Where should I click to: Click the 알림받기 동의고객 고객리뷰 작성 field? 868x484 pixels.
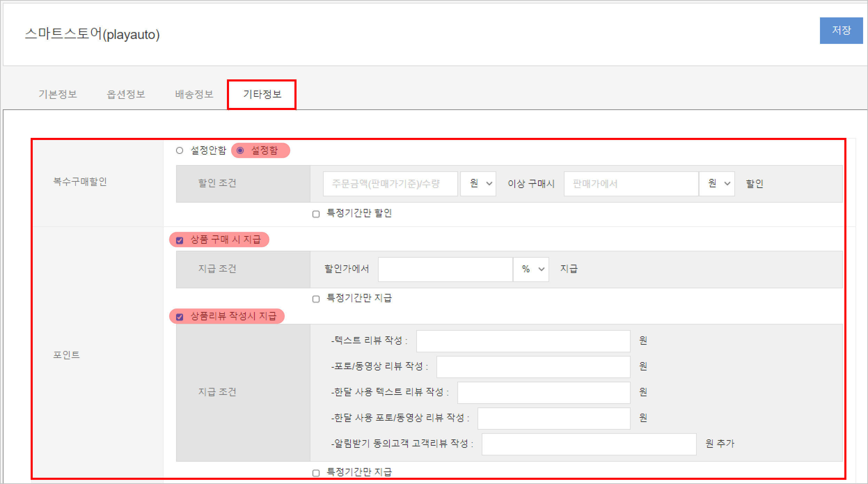(589, 444)
